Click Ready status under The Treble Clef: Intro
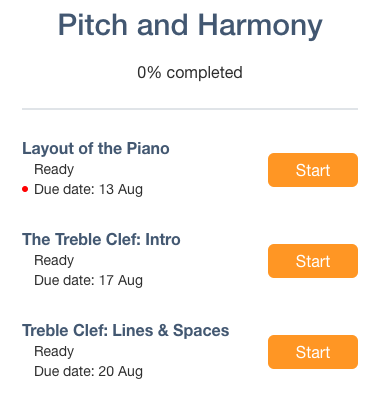The width and height of the screenshot is (381, 395). click(x=54, y=261)
